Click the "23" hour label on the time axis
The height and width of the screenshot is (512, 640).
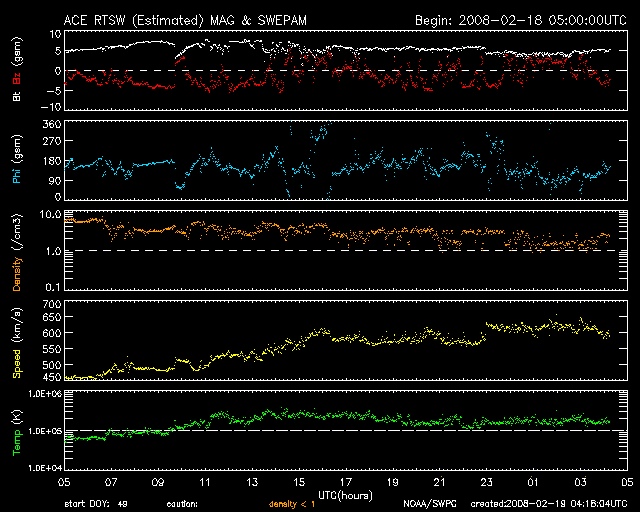[487, 482]
